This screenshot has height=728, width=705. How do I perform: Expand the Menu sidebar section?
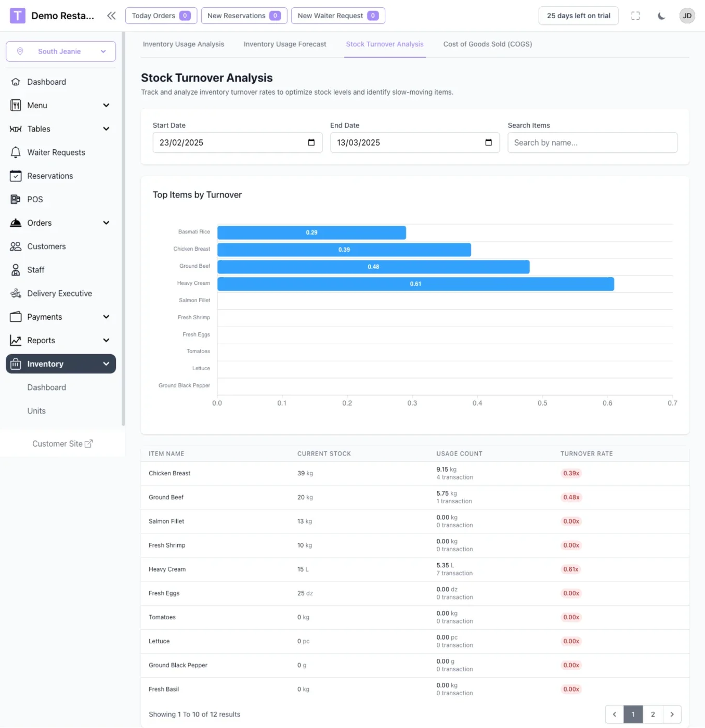tap(61, 105)
